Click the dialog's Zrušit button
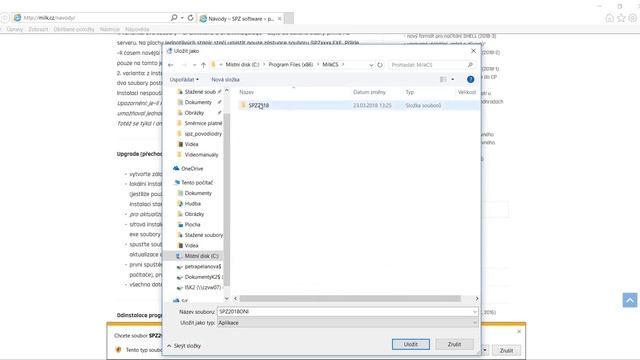640x360 pixels. pos(454,344)
